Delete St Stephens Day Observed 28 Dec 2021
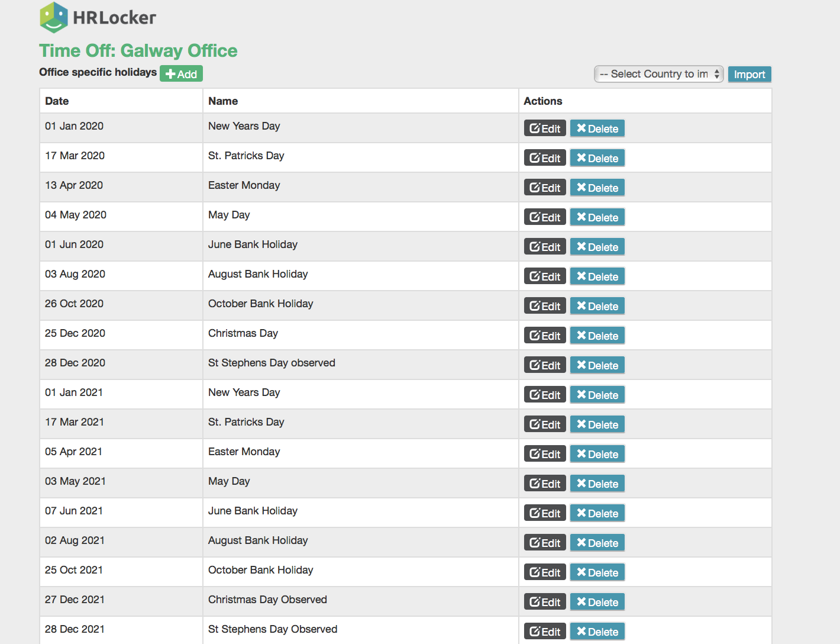This screenshot has height=644, width=840. point(597,632)
